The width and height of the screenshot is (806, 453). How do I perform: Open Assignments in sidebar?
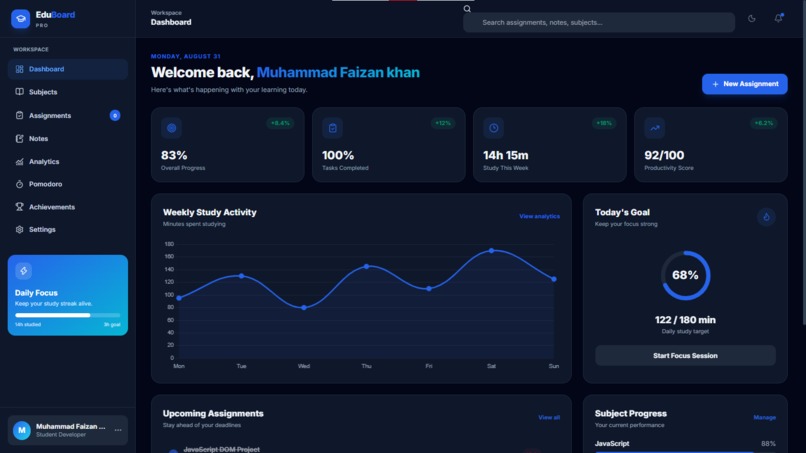tap(68, 115)
